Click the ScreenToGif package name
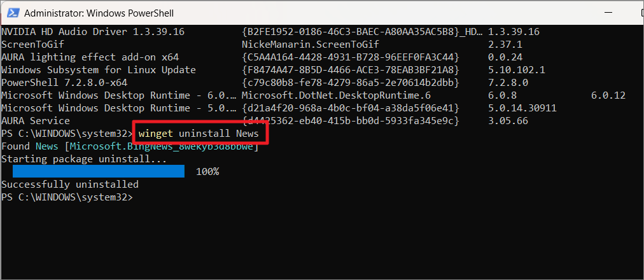 33,45
